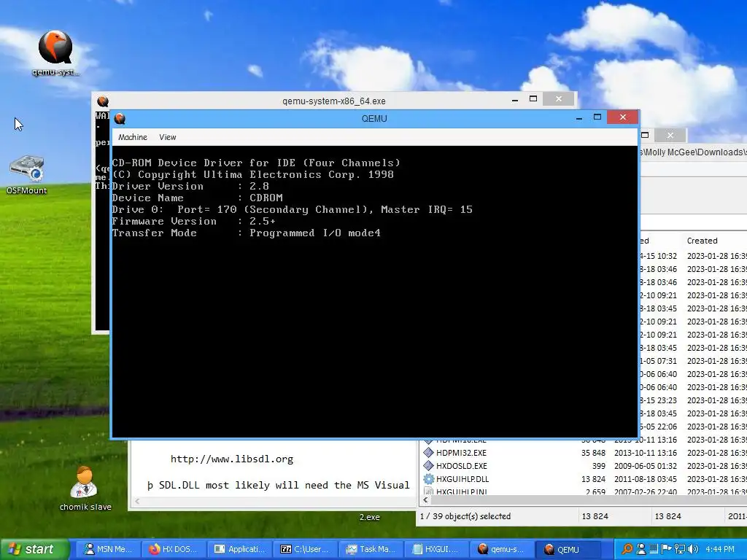Click date 2009-06-05 01:32 for HXDOSLD.EXE
Screen dimensions: 747x560
pos(646,466)
